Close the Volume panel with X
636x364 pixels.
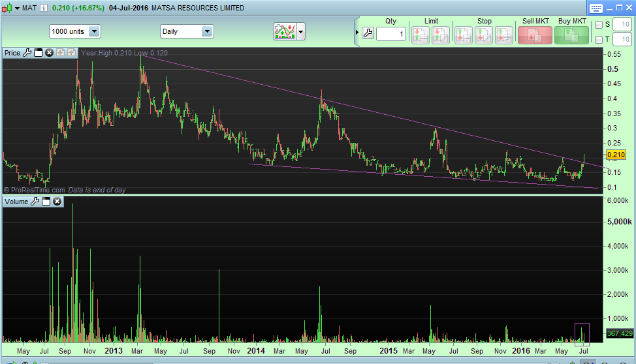[x=57, y=202]
